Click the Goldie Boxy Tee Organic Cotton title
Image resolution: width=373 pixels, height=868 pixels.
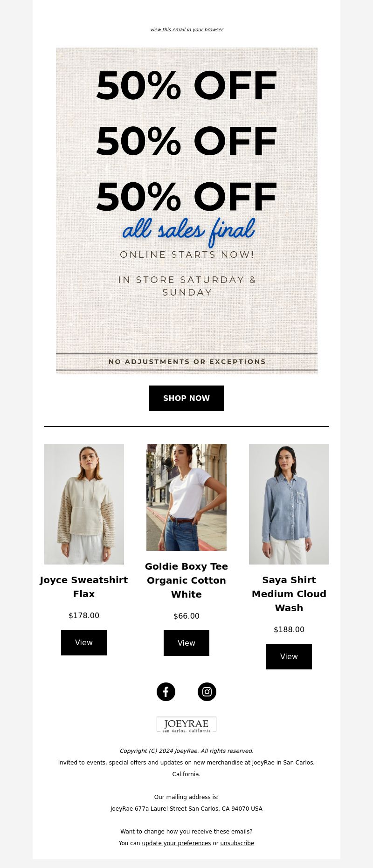(186, 580)
